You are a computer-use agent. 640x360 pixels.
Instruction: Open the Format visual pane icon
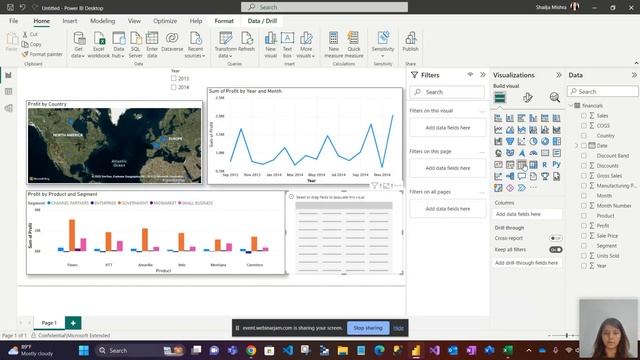[527, 98]
